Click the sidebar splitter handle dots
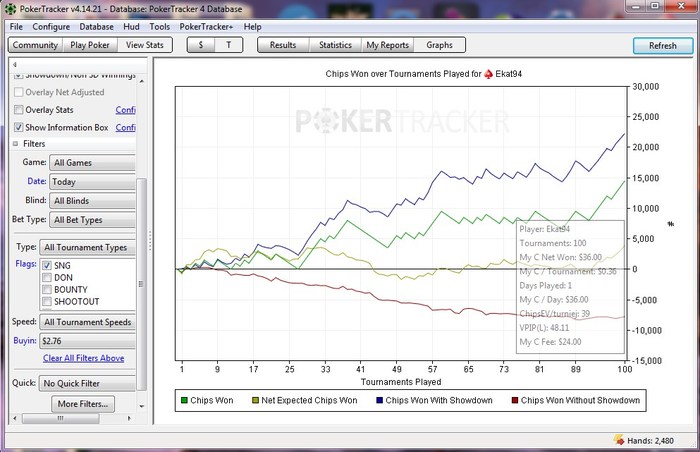This screenshot has width=700, height=452. (x=150, y=241)
